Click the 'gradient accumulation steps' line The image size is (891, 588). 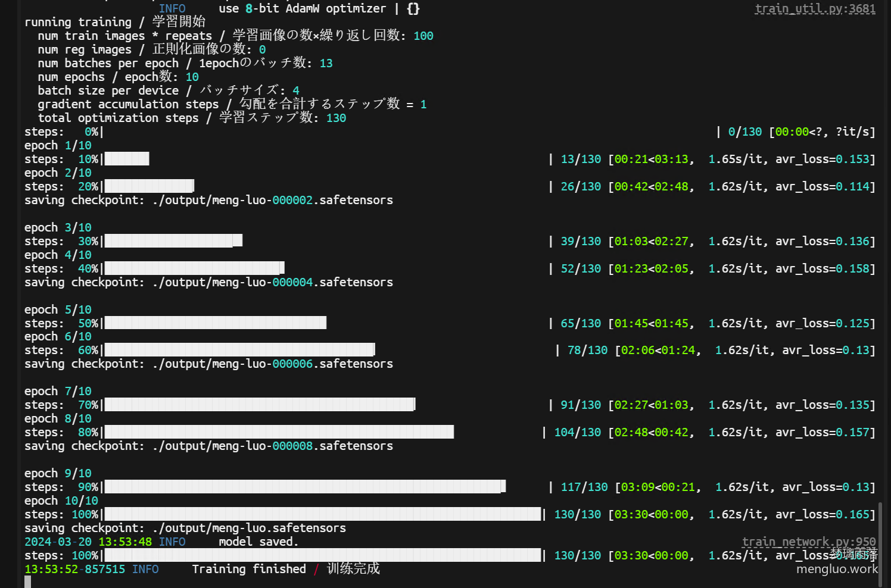tap(232, 104)
